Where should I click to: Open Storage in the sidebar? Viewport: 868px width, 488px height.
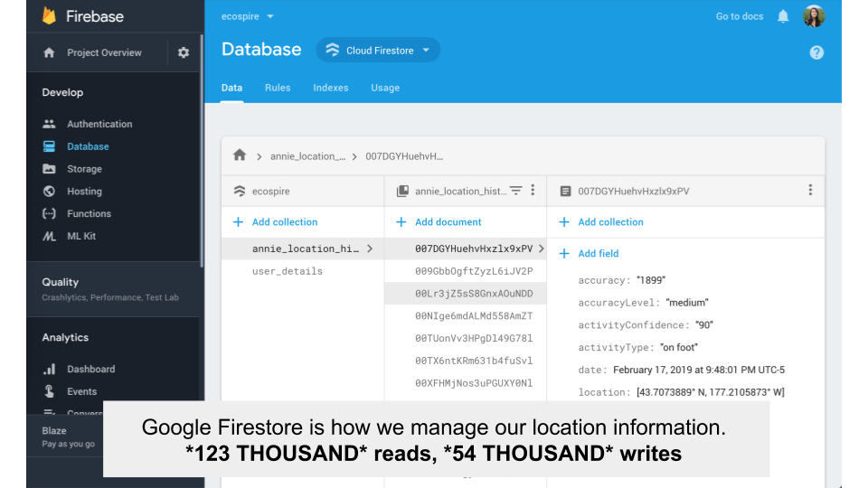click(85, 169)
